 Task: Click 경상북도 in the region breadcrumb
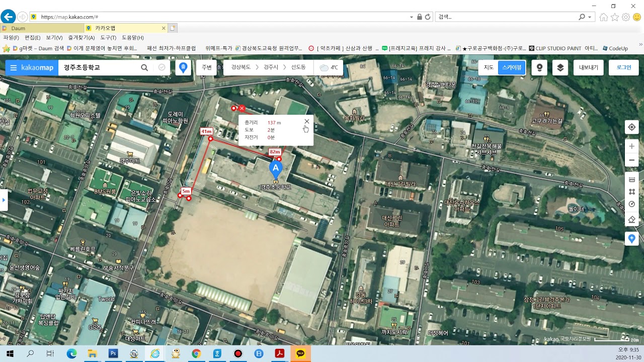pyautogui.click(x=240, y=67)
